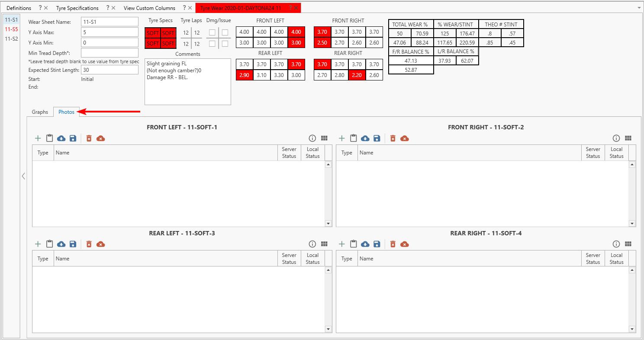Tick the top-right Dmg/Issue checkbox
644x340 pixels.
[x=225, y=32]
